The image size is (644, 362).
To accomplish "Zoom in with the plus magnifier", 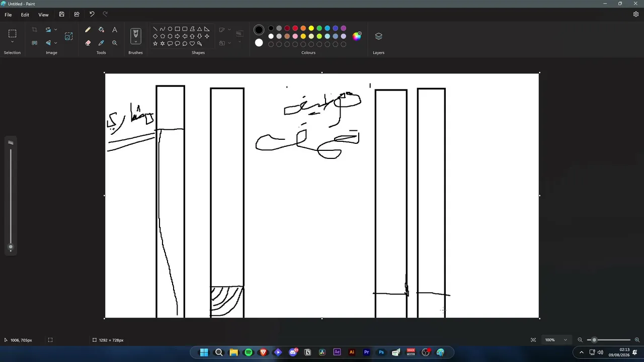I will coord(637,340).
